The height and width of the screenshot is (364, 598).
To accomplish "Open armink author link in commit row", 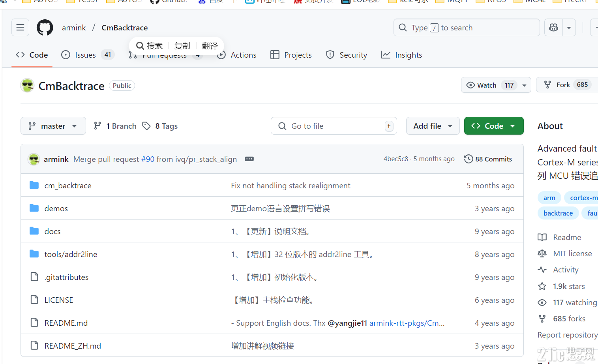I will pos(56,159).
